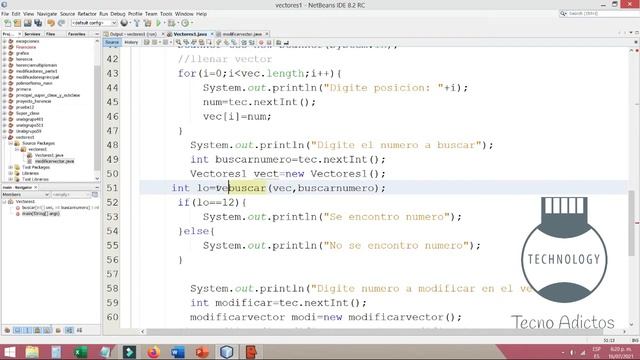Open Word from the taskbar
Viewport: 640px width, 360px height.
click(178, 352)
